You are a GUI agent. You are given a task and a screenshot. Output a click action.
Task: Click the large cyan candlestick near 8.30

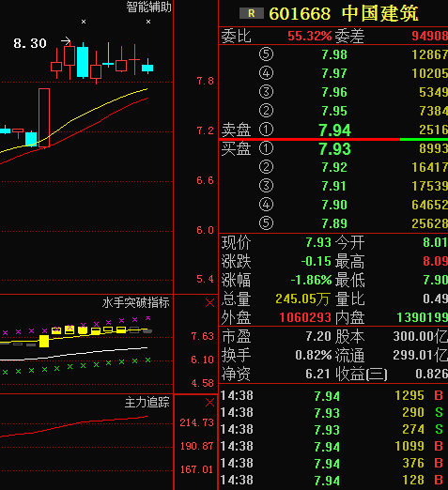pyautogui.click(x=83, y=62)
